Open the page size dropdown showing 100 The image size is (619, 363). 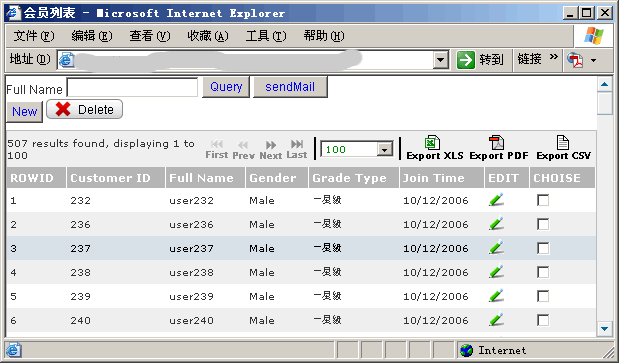pyautogui.click(x=385, y=149)
